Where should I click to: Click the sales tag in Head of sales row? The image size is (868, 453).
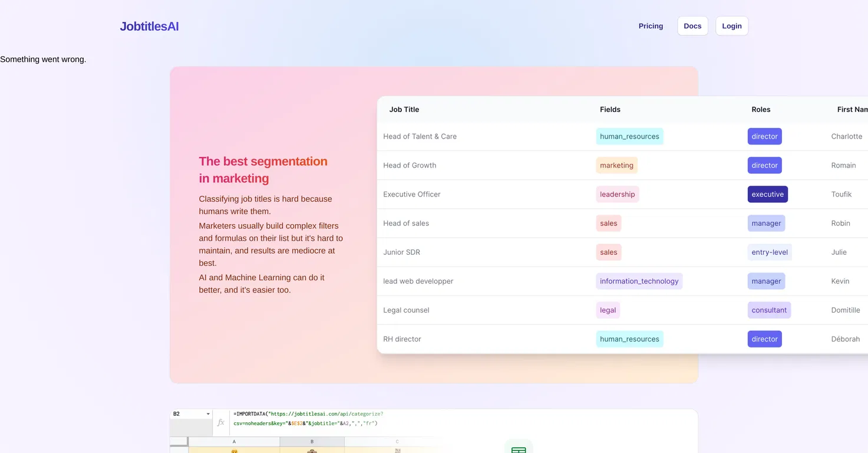[608, 223]
